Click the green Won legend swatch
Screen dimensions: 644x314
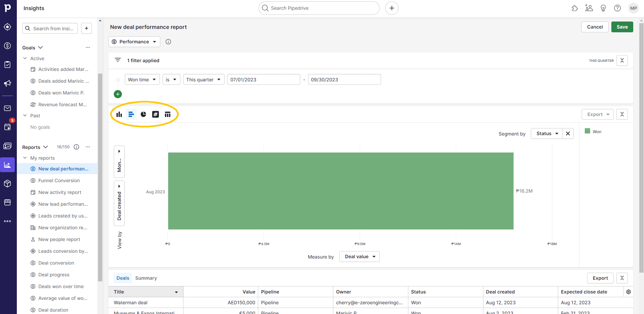tap(587, 131)
